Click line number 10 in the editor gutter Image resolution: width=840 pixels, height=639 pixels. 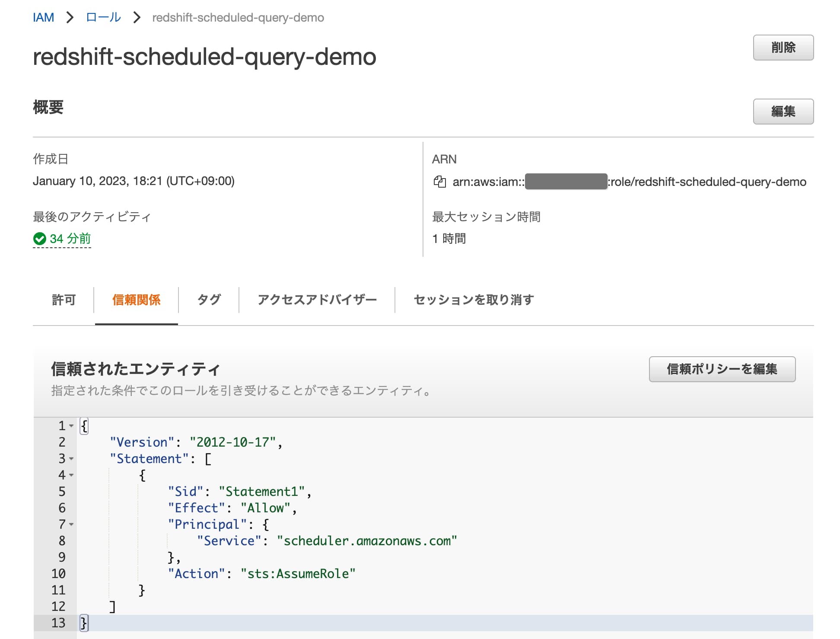click(x=58, y=574)
